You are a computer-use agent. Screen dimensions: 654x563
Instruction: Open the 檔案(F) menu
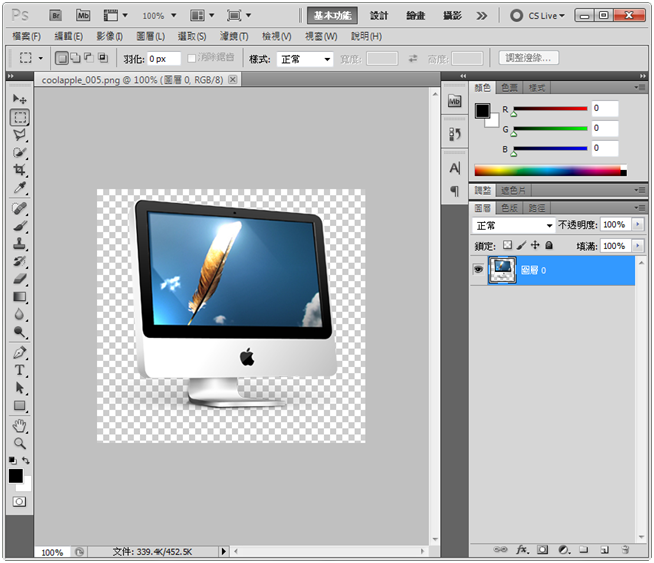(26, 37)
